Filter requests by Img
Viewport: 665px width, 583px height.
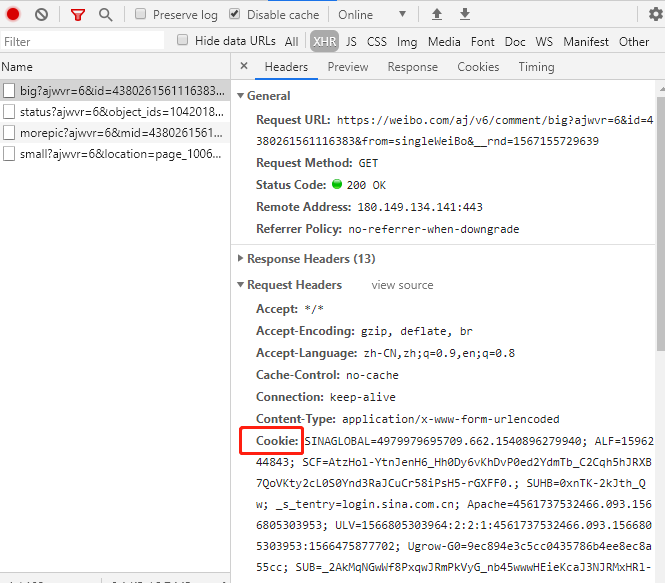point(407,42)
